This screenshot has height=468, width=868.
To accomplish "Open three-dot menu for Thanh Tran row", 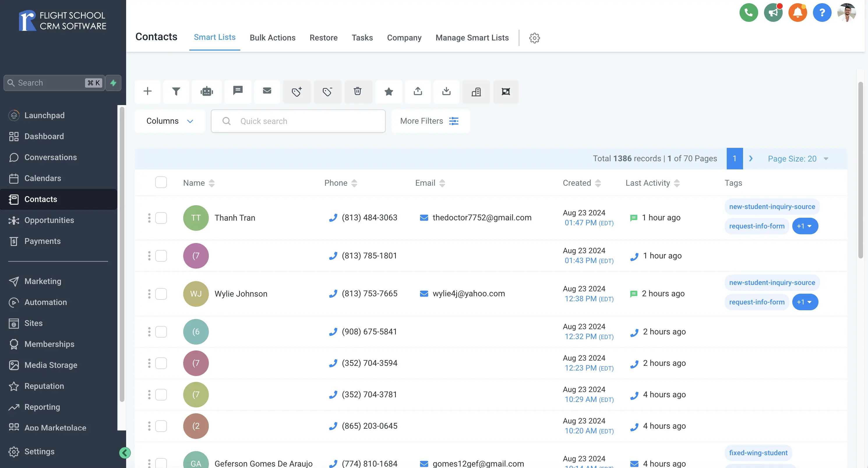I will 149,218.
